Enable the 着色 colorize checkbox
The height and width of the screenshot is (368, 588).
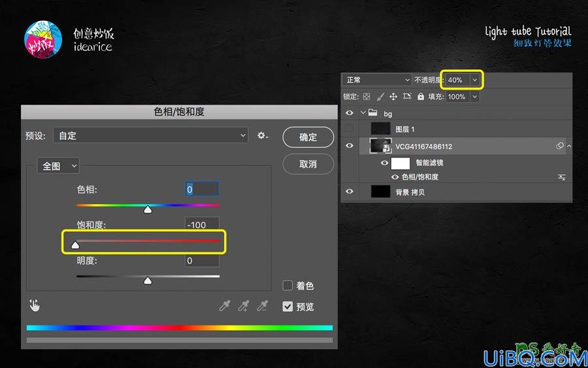[x=287, y=286]
